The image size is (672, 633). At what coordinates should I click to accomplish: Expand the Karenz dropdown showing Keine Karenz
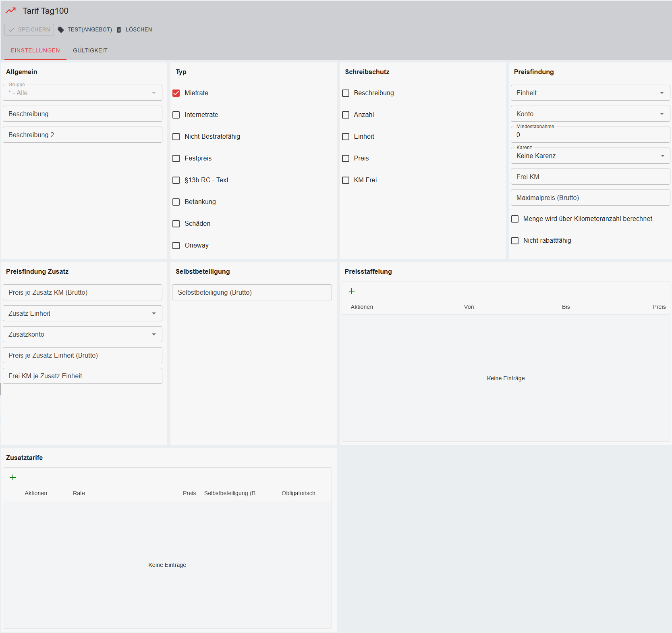[x=590, y=156]
